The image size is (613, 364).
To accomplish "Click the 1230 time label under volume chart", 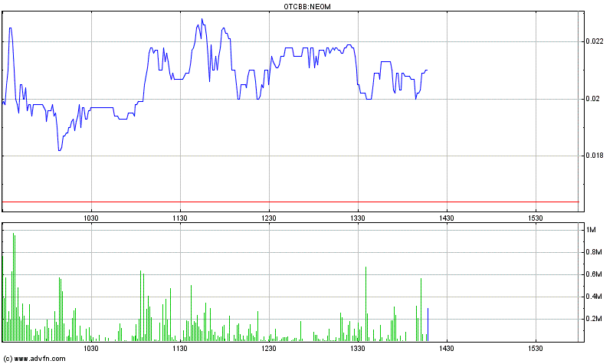I will (x=269, y=349).
